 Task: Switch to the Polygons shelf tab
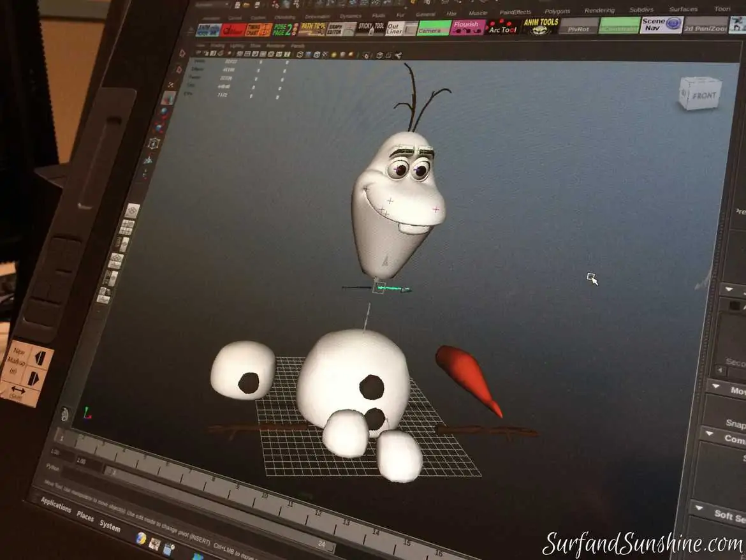tap(557, 11)
